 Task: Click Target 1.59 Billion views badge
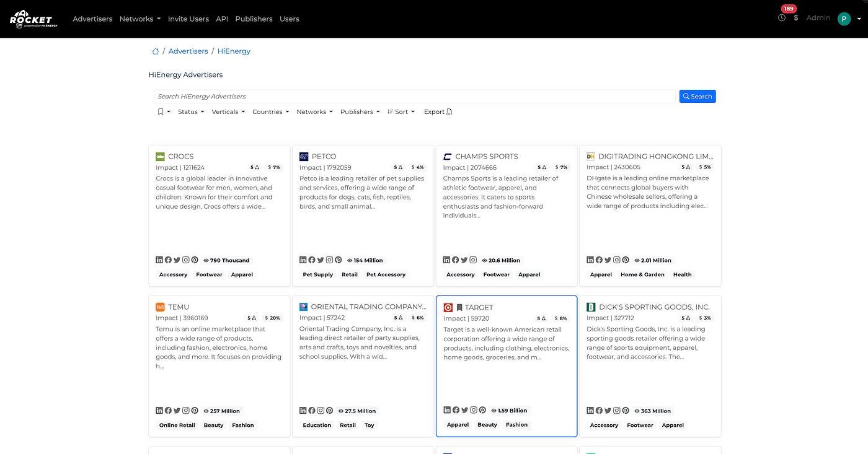[x=509, y=410]
